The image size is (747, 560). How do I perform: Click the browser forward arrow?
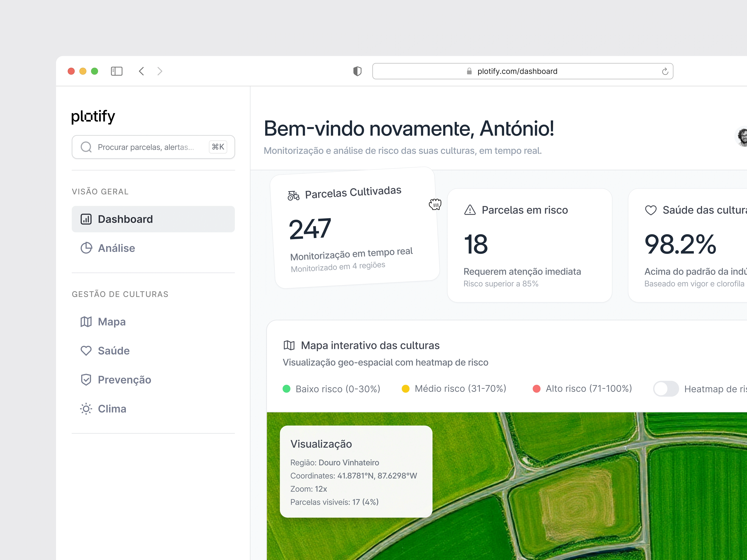160,71
